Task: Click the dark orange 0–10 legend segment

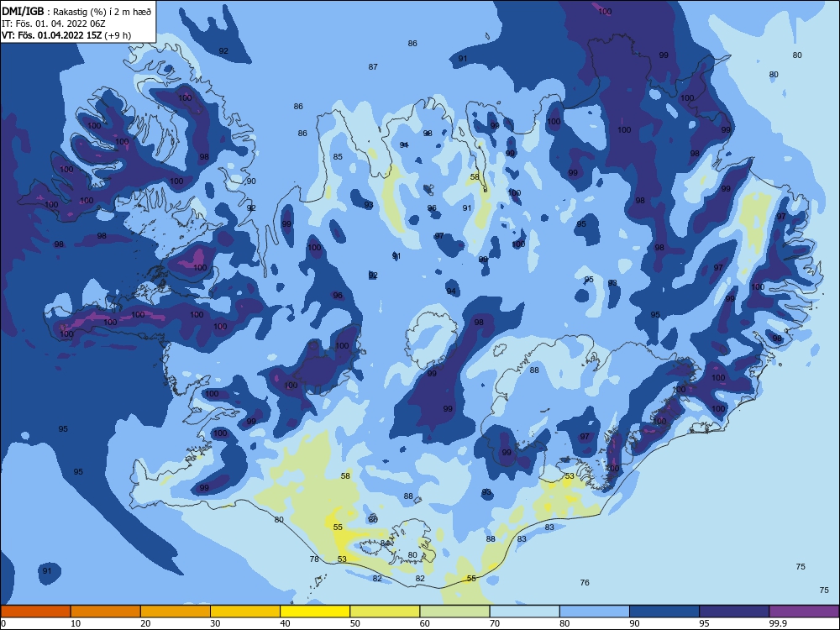Action: click(x=35, y=612)
